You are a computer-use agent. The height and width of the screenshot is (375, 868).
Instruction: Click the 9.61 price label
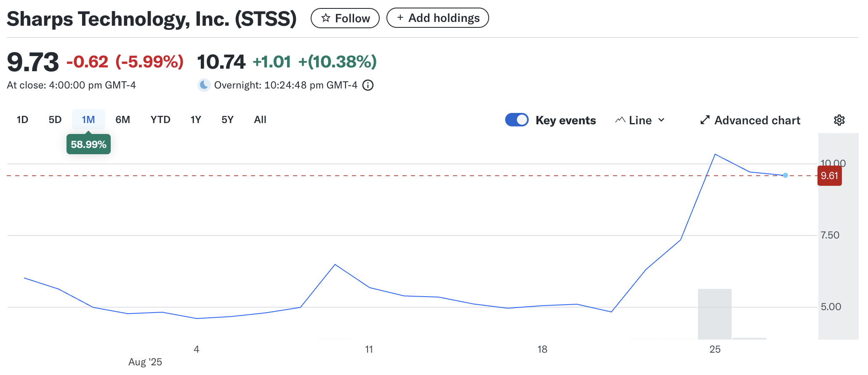pyautogui.click(x=830, y=176)
